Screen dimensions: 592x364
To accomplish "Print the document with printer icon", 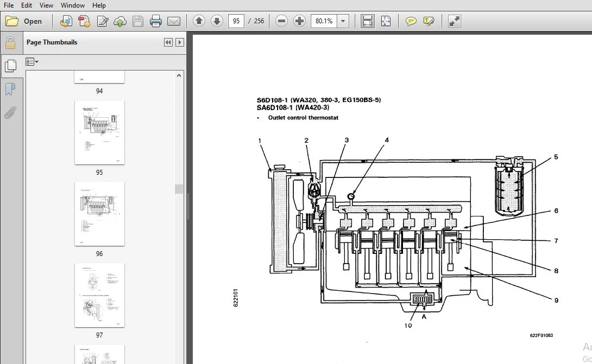I will (x=155, y=21).
